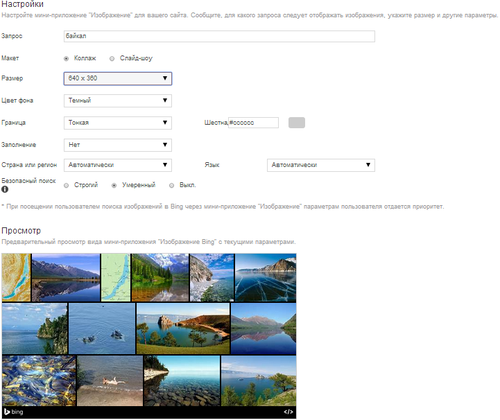Viewport: 500px width, 420px height.
Task: Open the rocky cliff shoreline thumbnail
Action: point(212,278)
